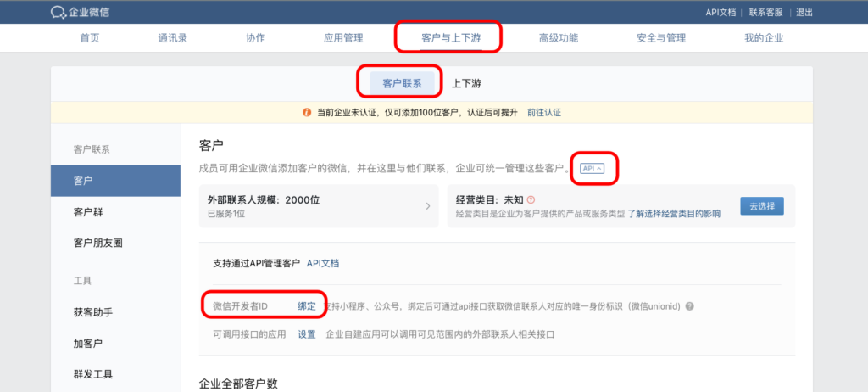
Task: Click the help icon after 微信unionid
Action: 689,306
